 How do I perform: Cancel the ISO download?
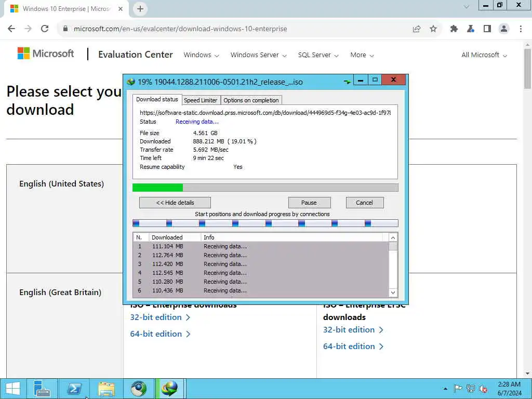(x=365, y=203)
